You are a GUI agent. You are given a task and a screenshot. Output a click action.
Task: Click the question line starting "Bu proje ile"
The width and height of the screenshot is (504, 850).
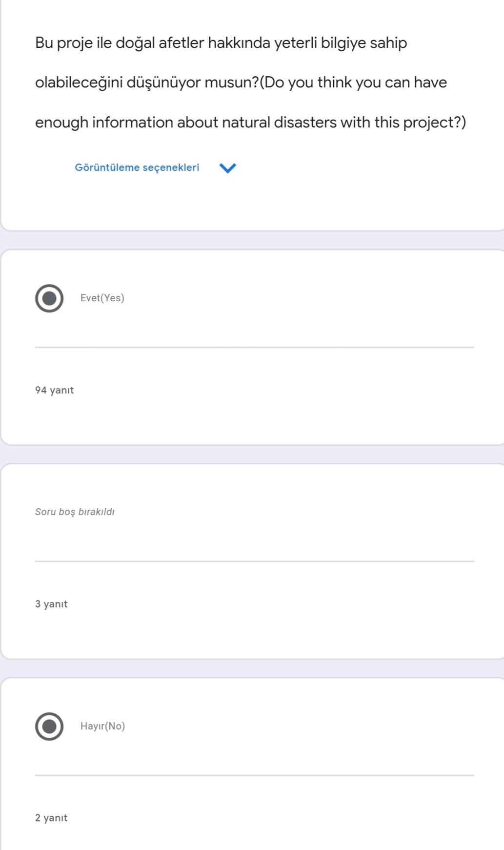221,43
